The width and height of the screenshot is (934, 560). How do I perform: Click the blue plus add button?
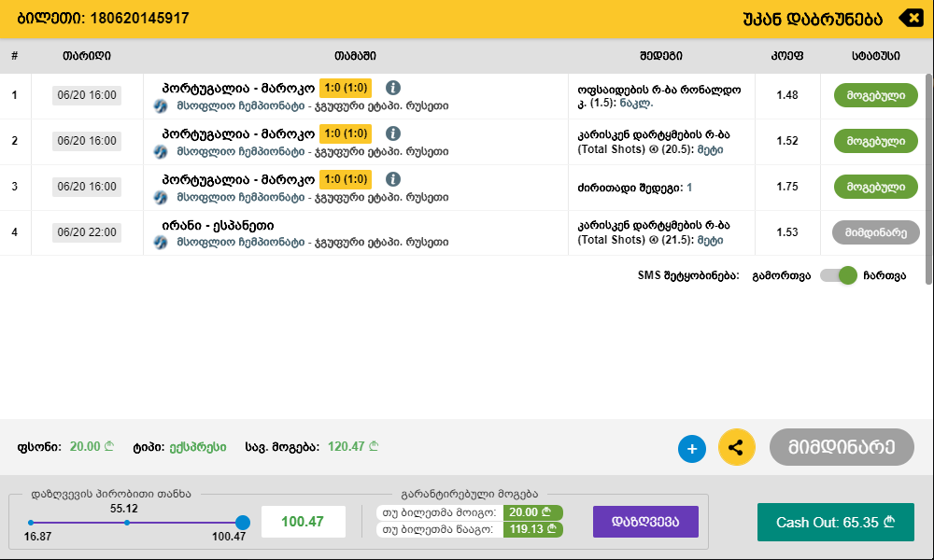pos(691,448)
